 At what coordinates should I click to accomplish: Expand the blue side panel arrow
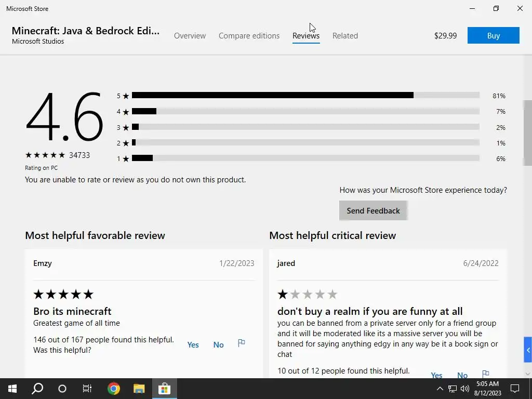[x=528, y=350]
